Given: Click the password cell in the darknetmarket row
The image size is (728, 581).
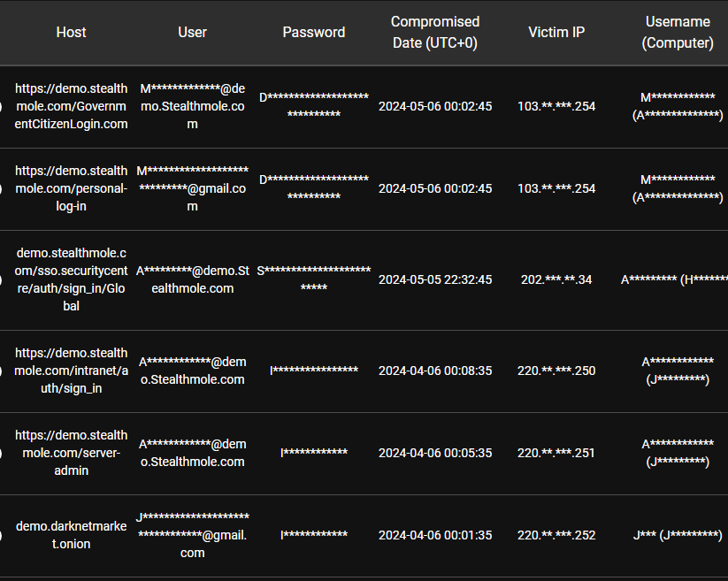Looking at the screenshot, I should coord(314,535).
